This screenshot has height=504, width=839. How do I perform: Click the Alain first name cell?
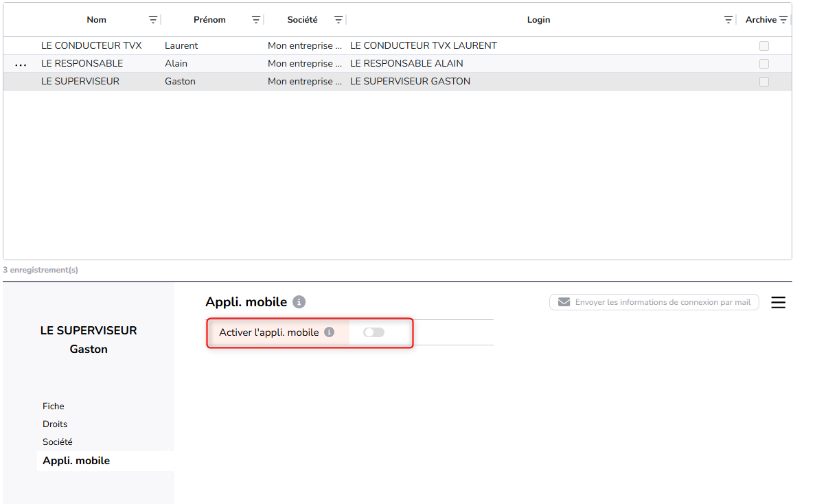[x=176, y=64]
